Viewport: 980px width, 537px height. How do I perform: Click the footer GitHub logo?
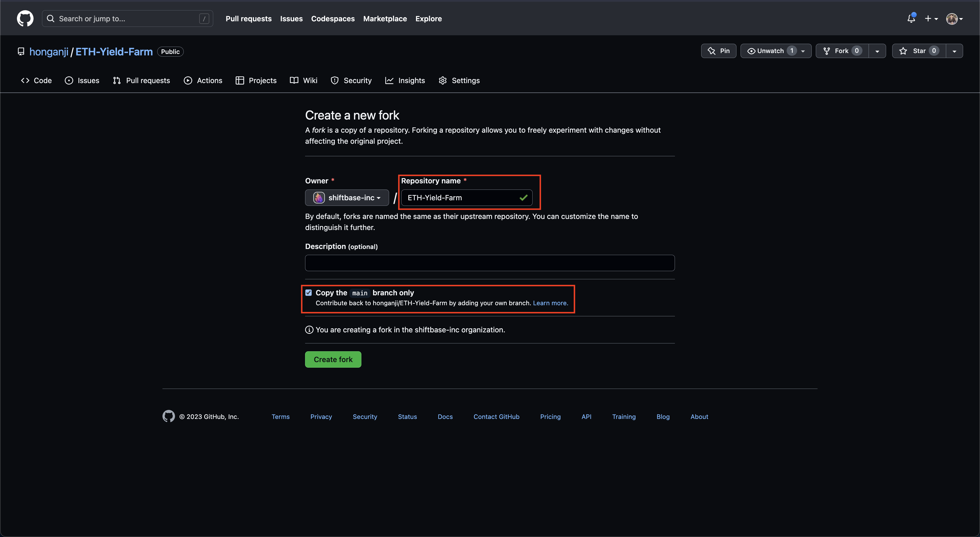click(169, 416)
